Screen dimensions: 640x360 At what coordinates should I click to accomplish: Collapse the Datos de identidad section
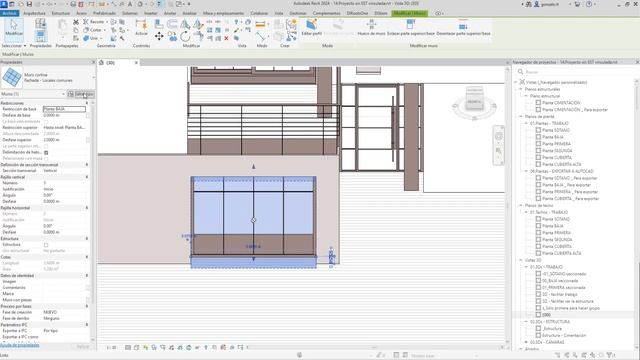pyautogui.click(x=87, y=276)
